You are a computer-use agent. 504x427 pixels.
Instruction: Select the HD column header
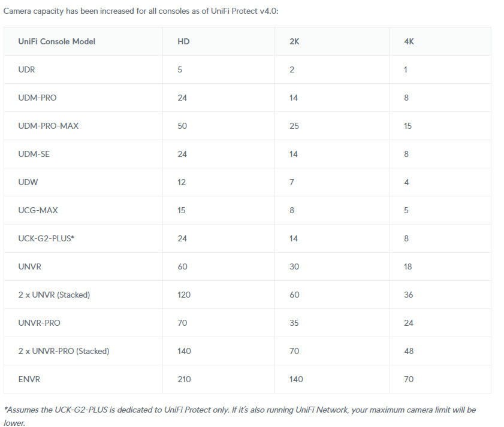183,41
